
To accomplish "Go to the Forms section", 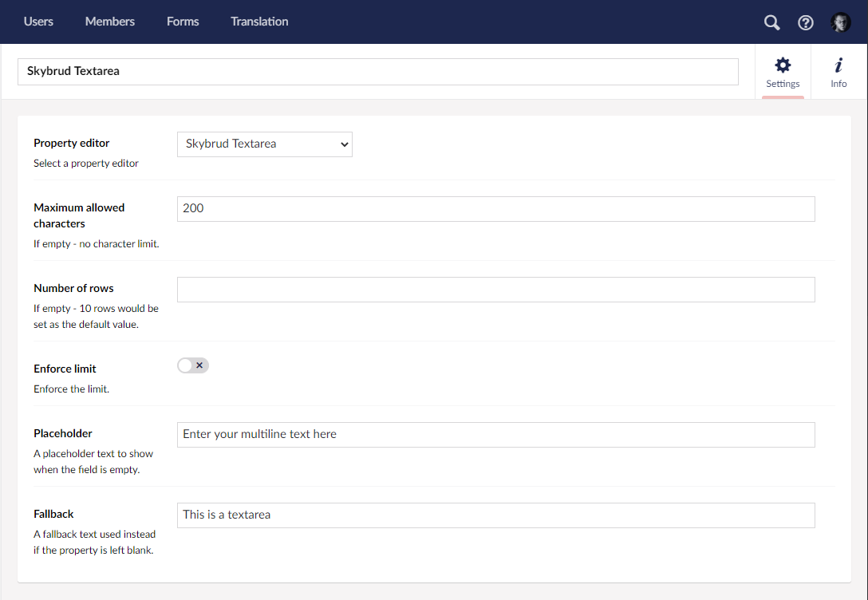I will (183, 22).
